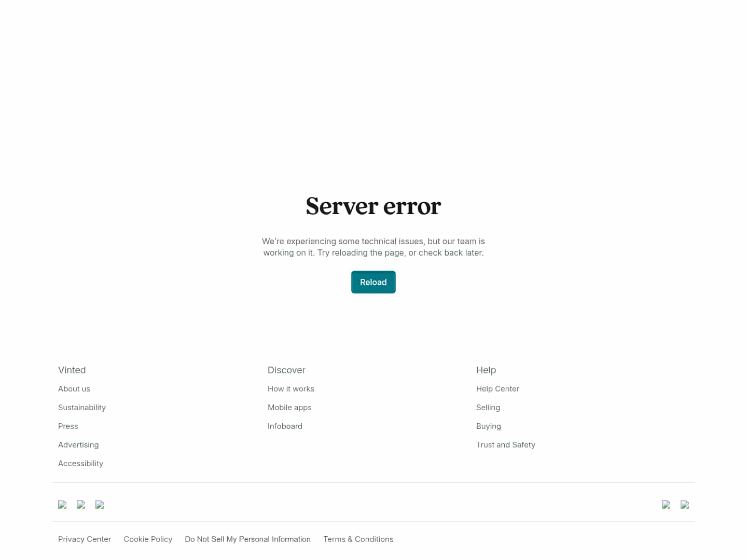
Task: Open the Privacy Center
Action: click(85, 539)
